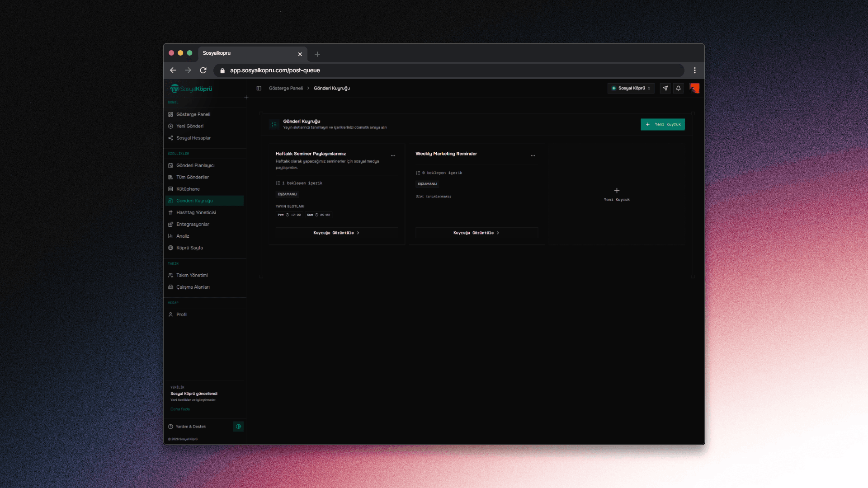Viewport: 868px width, 488px height.
Task: Reload the page with refresh icon
Action: 203,70
